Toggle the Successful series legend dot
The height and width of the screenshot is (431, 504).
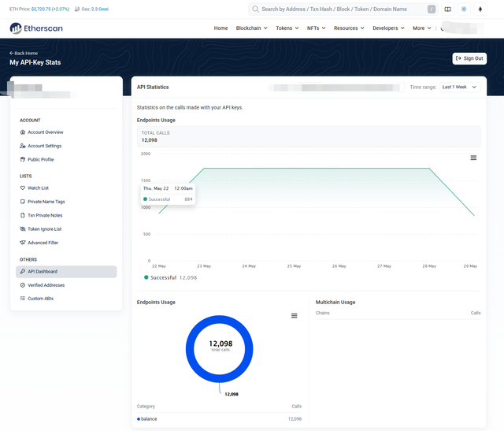[146, 277]
